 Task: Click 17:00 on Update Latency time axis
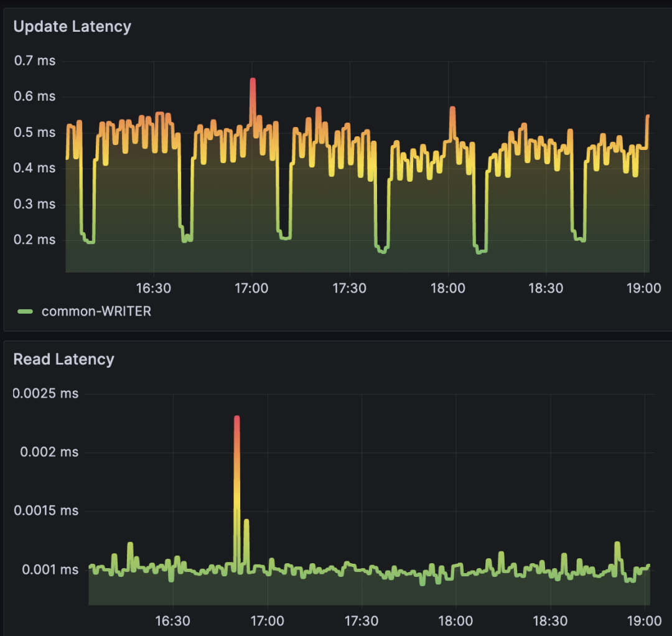coord(251,288)
